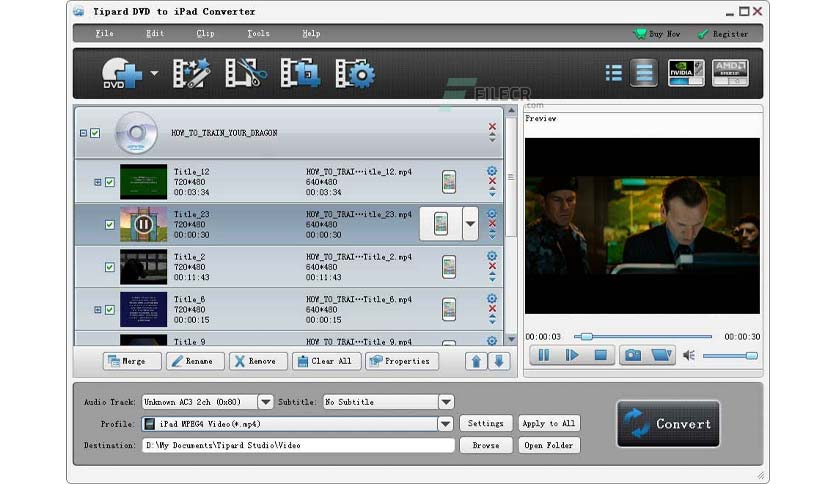Click the Open Folder button
Screen dimensions: 836x484
coord(549,445)
